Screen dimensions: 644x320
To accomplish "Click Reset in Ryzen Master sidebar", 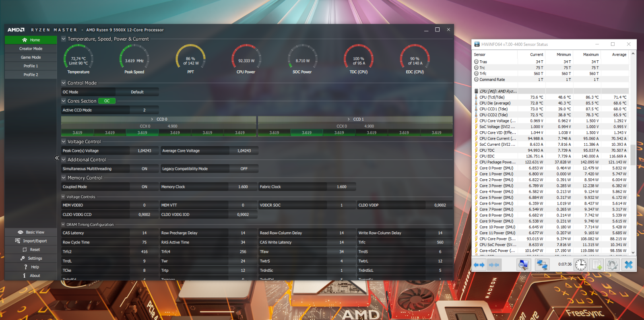I will [31, 250].
